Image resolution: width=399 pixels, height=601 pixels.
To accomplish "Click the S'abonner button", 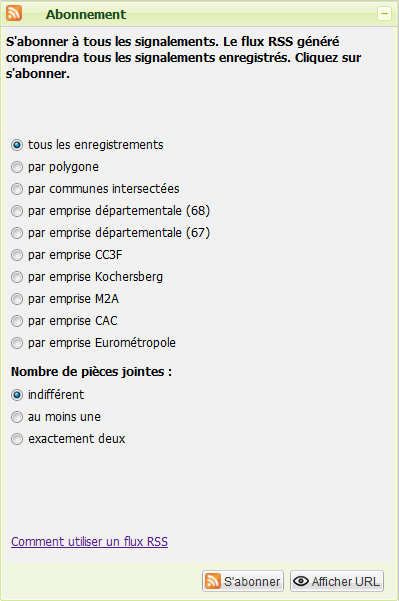I will (243, 581).
